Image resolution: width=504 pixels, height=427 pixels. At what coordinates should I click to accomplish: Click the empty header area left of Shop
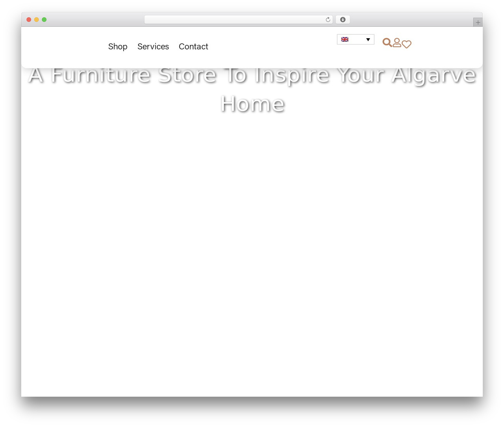click(63, 46)
